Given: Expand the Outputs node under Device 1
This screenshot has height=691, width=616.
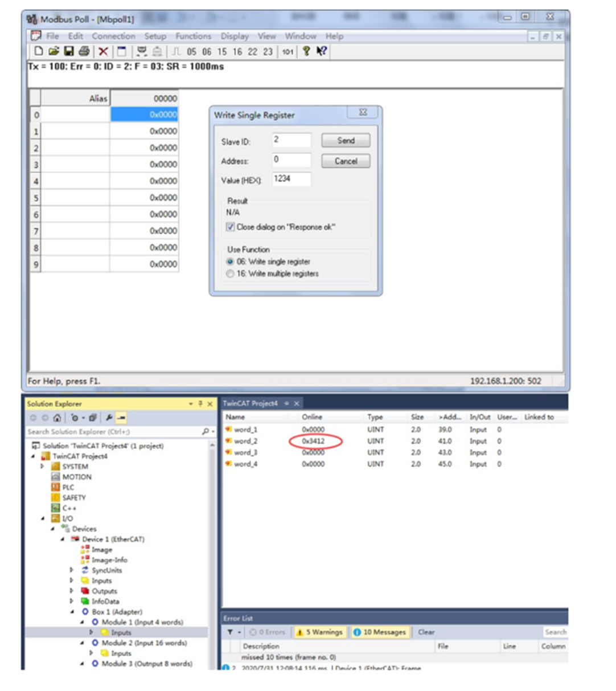Looking at the screenshot, I should point(72,591).
